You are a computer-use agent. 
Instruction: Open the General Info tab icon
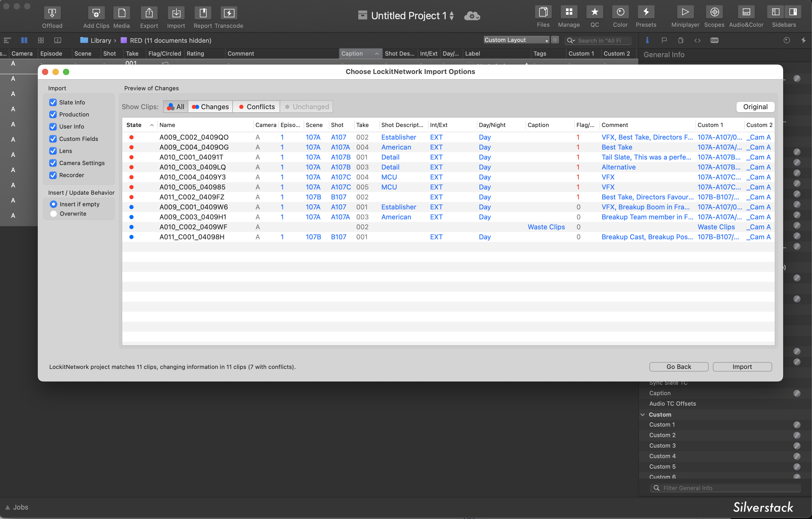[647, 40]
